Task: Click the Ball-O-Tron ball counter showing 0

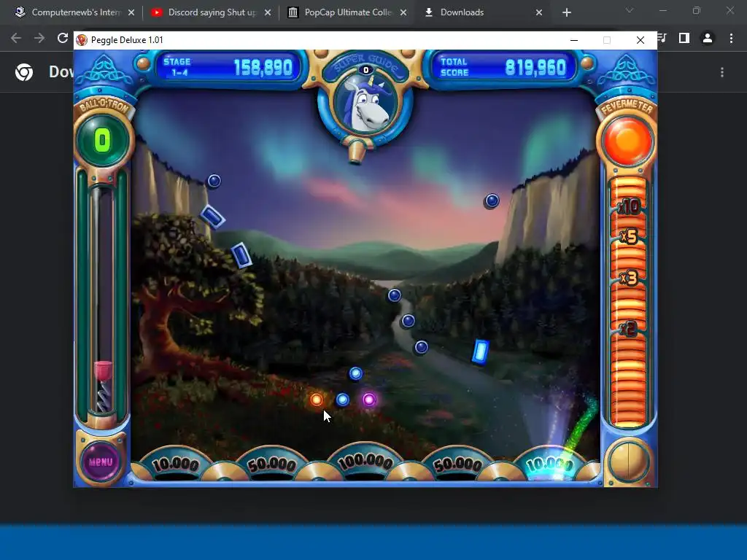Action: point(102,141)
